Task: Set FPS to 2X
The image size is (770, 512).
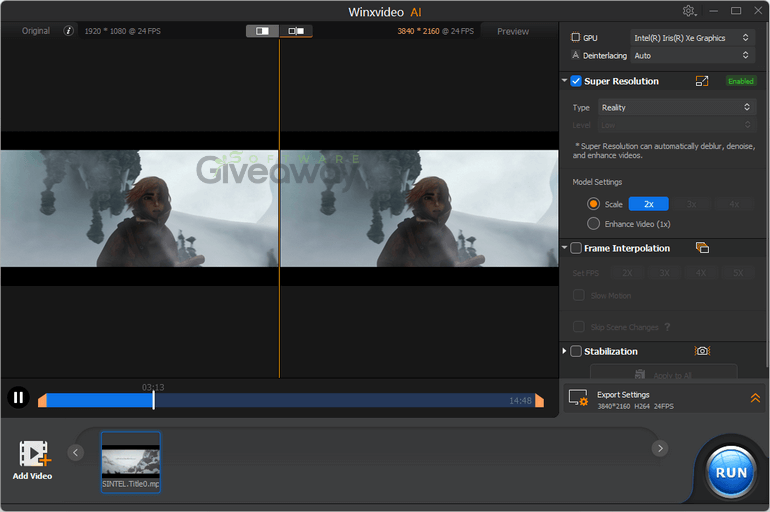Action: coord(627,273)
